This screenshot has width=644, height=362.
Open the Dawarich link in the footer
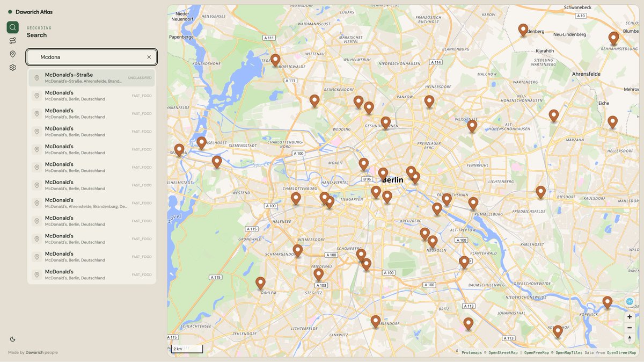tap(34, 352)
